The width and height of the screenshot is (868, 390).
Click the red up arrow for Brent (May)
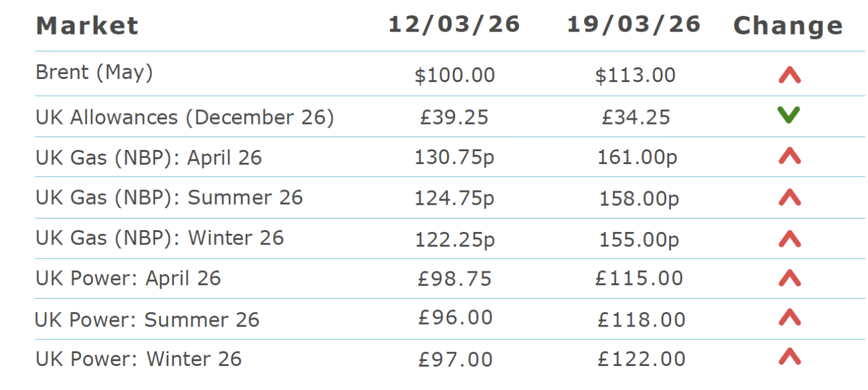pos(789,75)
